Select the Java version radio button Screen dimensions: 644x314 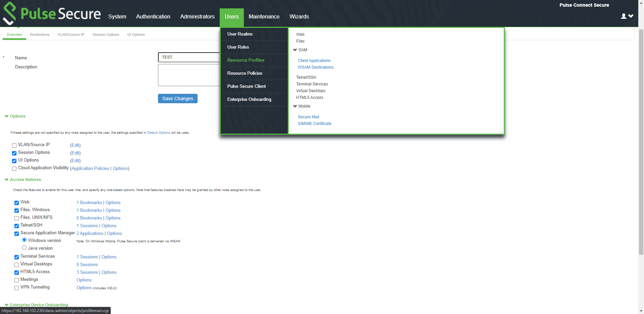(24, 248)
